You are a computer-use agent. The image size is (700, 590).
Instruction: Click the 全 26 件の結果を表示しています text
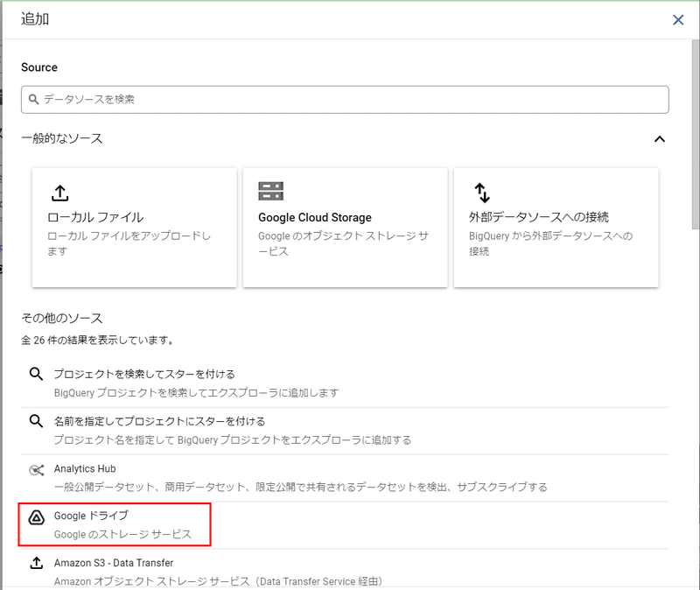[x=97, y=341]
